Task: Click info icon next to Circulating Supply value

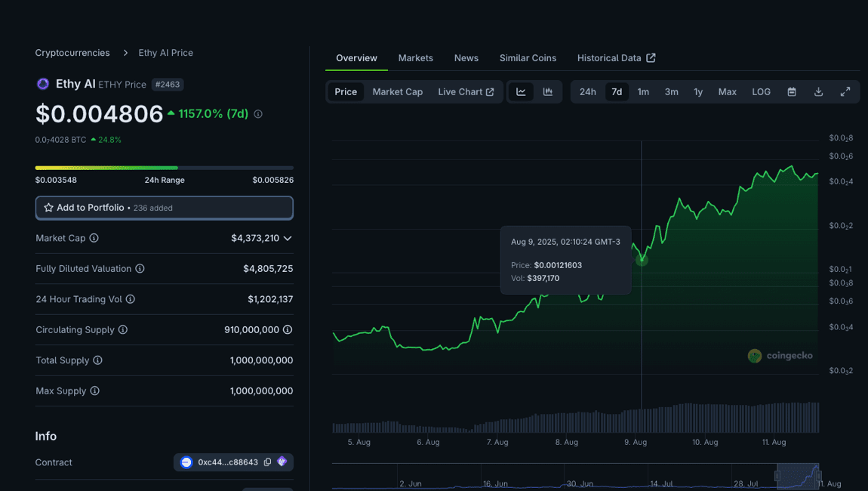Action: (288, 330)
